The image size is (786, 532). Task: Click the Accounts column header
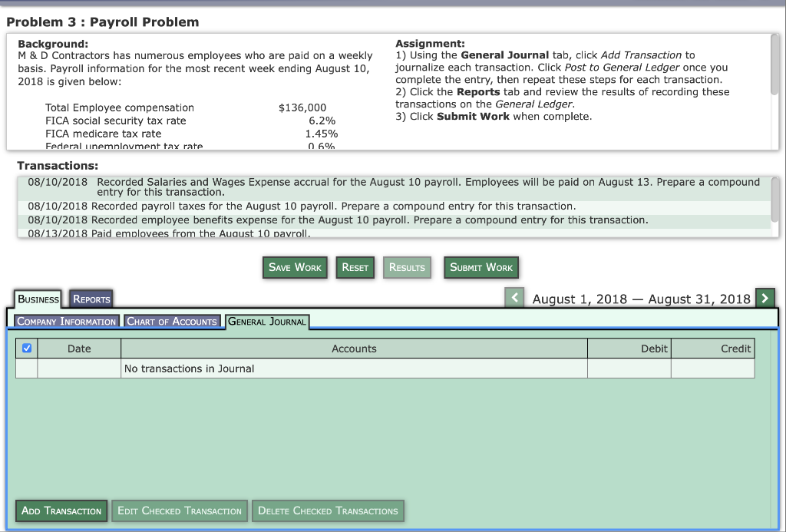(354, 348)
